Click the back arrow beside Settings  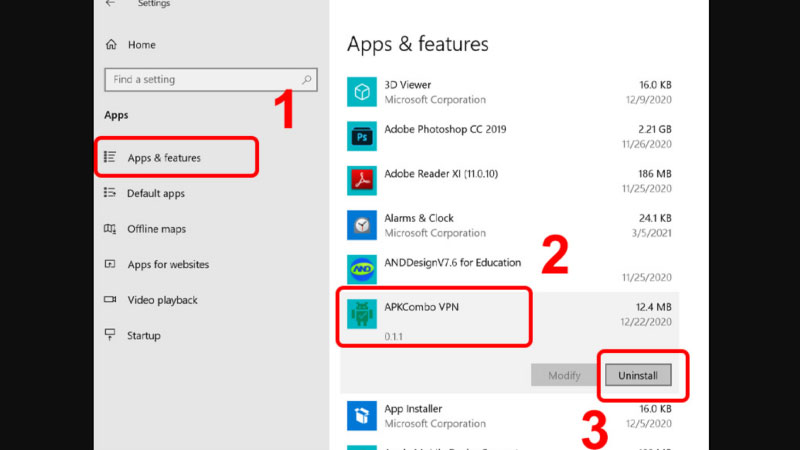pyautogui.click(x=109, y=4)
